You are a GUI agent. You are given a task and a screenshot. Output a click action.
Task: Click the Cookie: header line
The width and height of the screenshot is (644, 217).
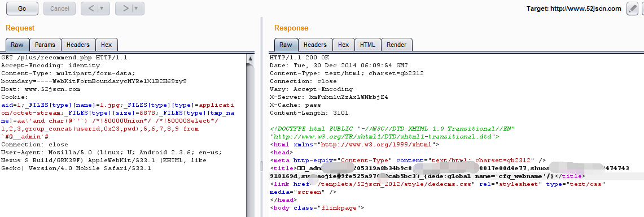pyautogui.click(x=14, y=97)
